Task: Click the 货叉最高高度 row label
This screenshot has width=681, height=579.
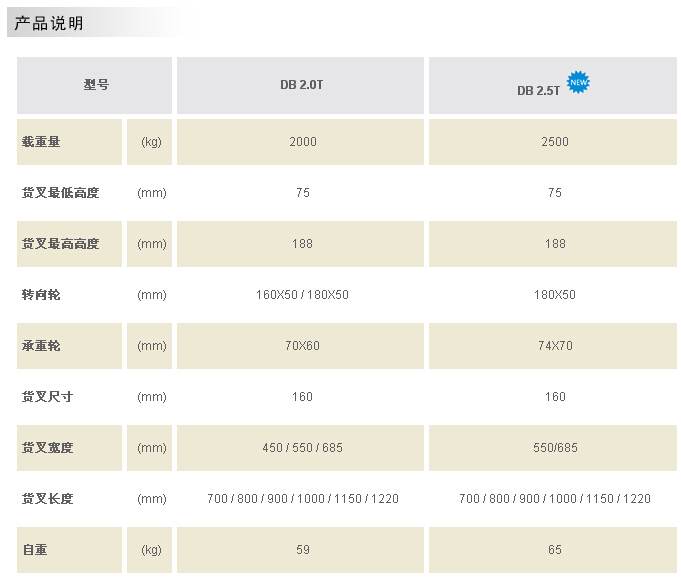Action: pyautogui.click(x=60, y=244)
